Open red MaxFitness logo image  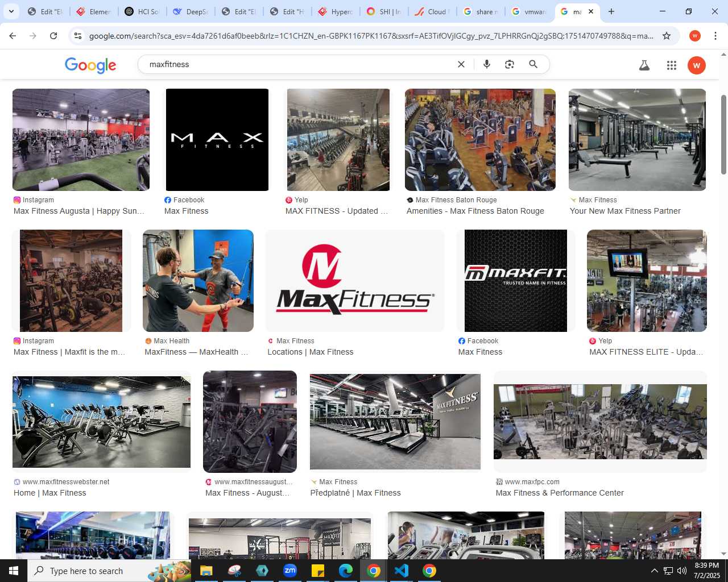click(355, 281)
